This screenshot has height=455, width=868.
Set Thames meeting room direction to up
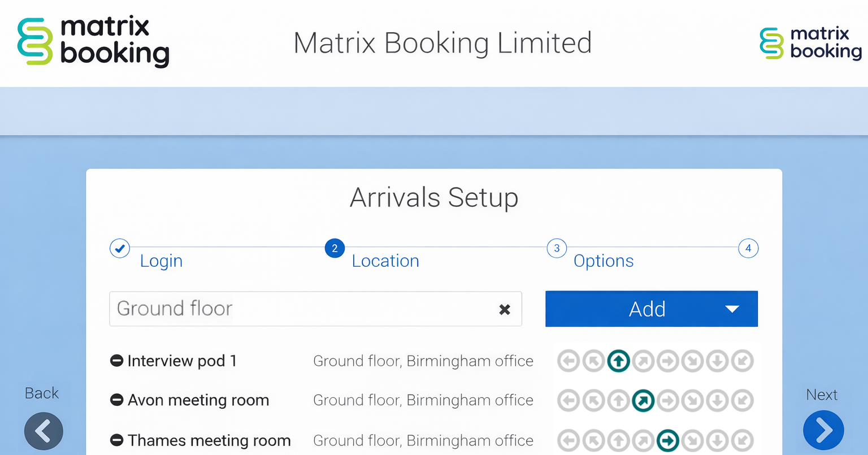pos(618,440)
